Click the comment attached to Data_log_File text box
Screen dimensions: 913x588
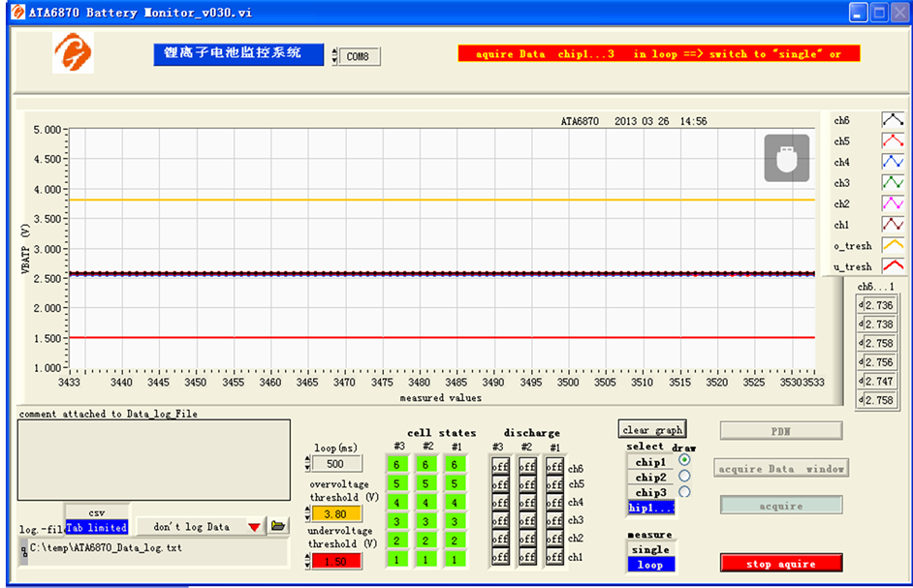click(x=154, y=458)
